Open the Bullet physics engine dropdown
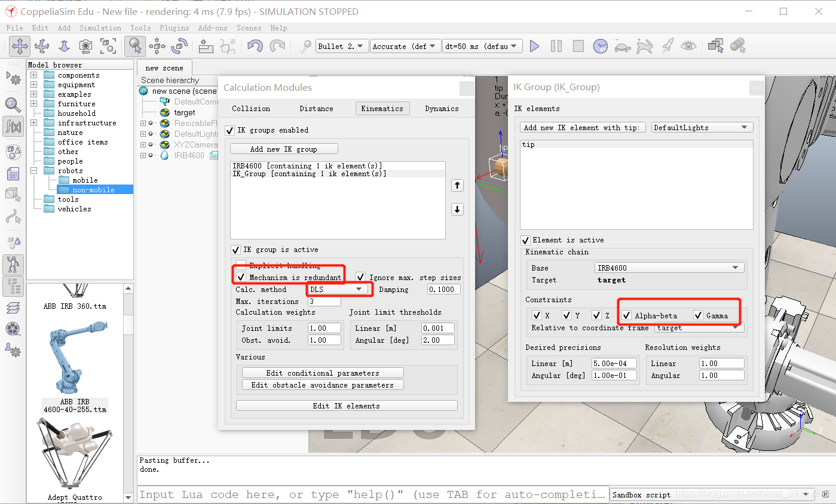This screenshot has width=836, height=504. 342,46
